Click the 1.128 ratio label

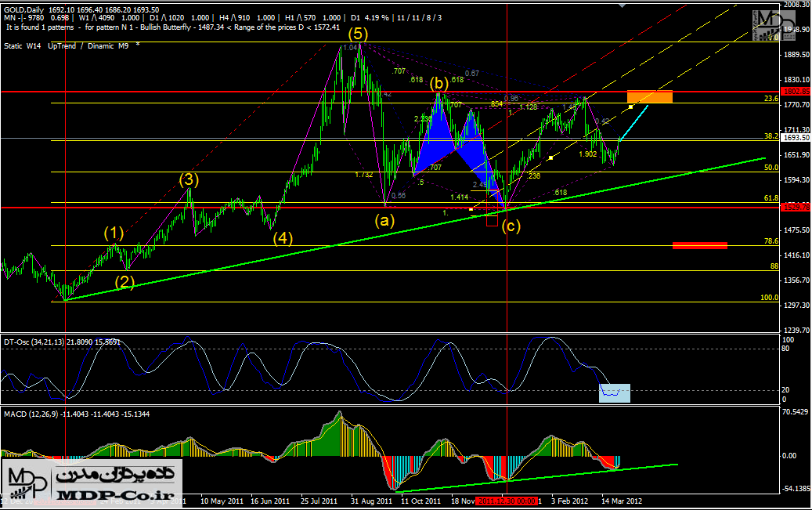coord(529,107)
